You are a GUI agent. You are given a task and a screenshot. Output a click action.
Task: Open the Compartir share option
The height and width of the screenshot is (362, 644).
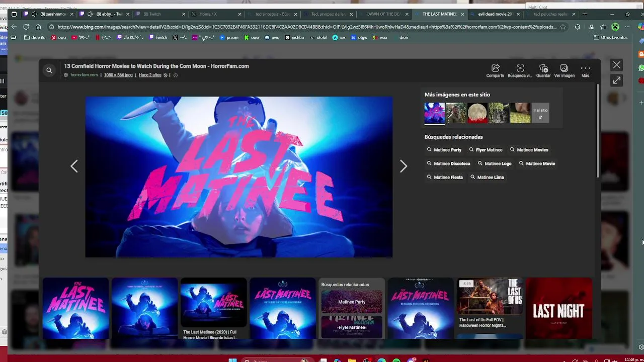coord(495,71)
